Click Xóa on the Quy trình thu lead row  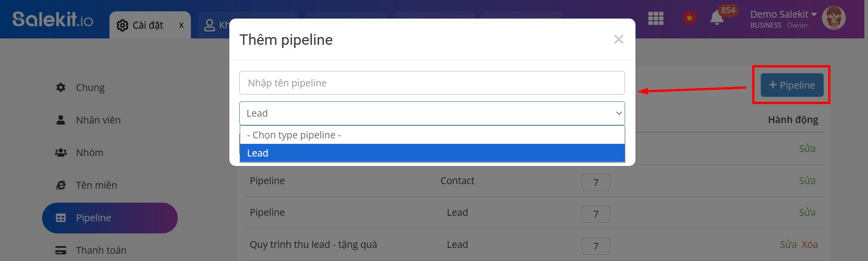click(809, 244)
